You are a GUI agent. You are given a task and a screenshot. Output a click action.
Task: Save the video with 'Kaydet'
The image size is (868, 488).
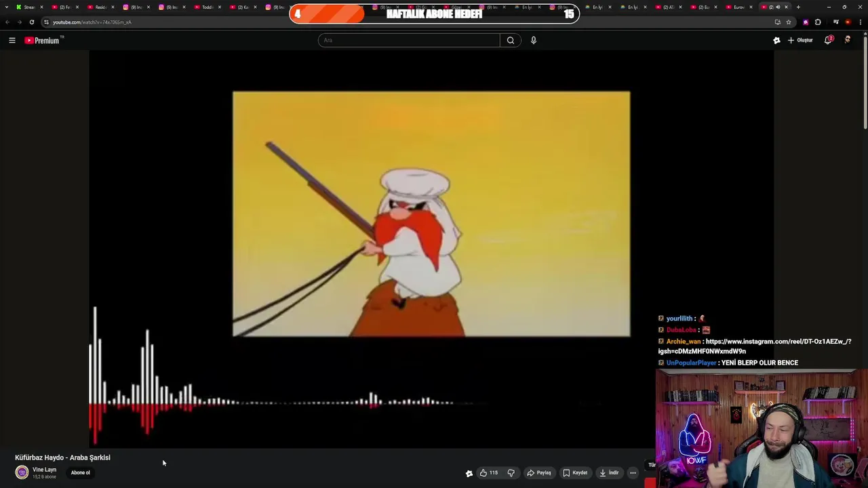click(x=575, y=472)
